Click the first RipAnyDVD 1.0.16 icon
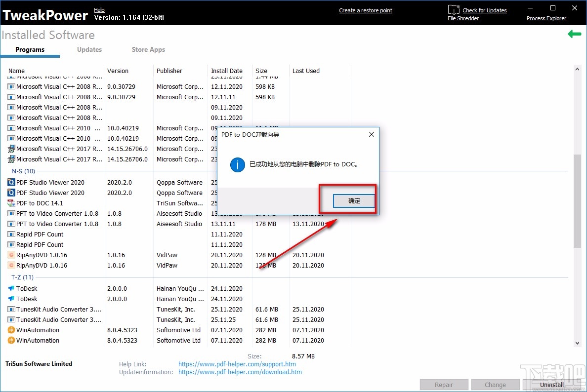 click(x=11, y=255)
